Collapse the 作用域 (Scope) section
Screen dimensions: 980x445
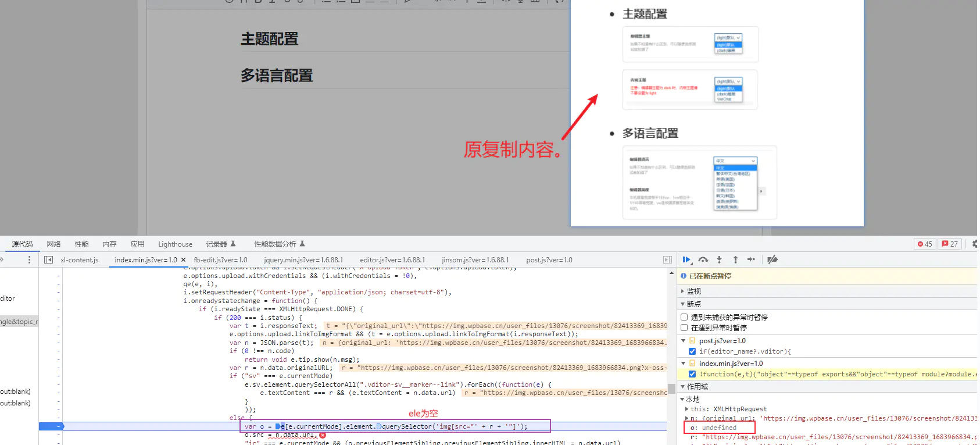(x=682, y=386)
